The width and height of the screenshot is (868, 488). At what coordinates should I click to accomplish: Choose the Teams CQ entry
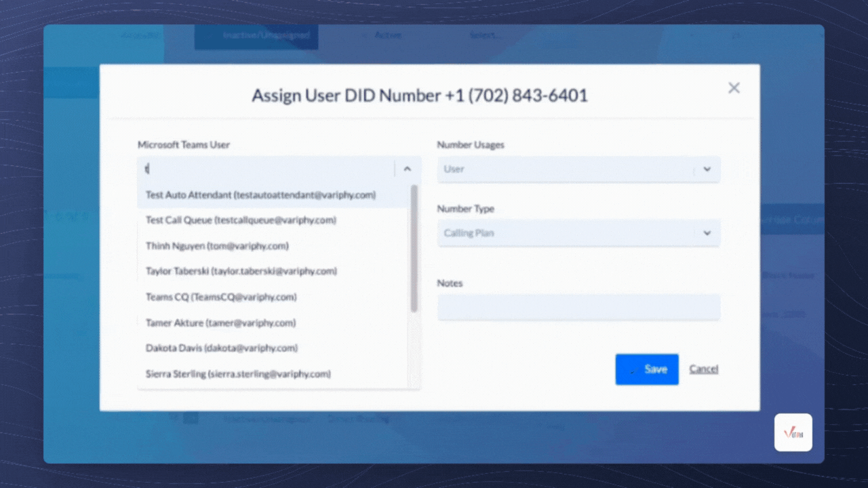click(221, 297)
